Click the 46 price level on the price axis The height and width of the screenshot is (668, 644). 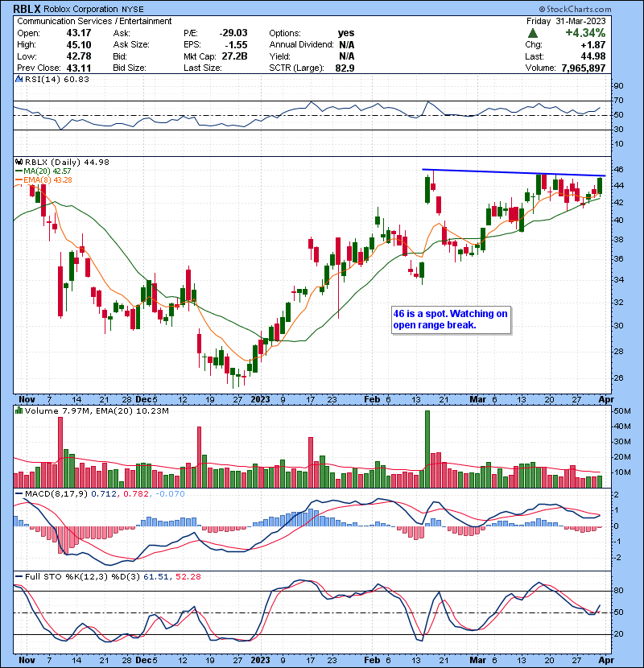[x=618, y=170]
